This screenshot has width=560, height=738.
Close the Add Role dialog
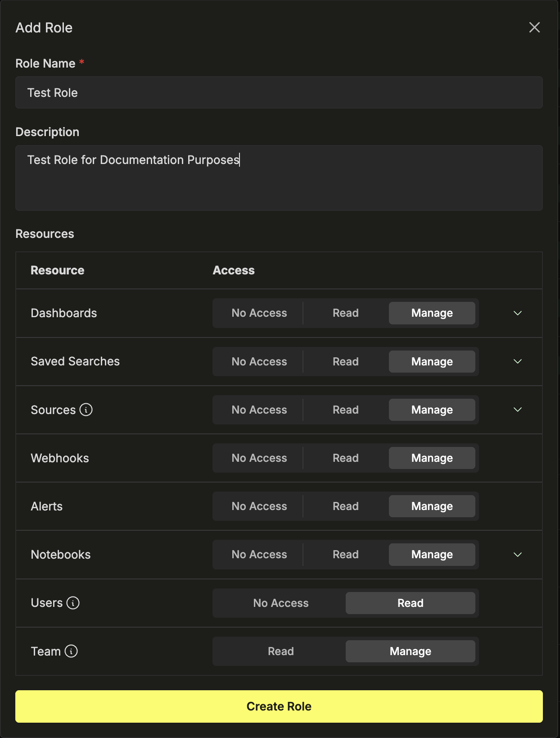(x=534, y=27)
